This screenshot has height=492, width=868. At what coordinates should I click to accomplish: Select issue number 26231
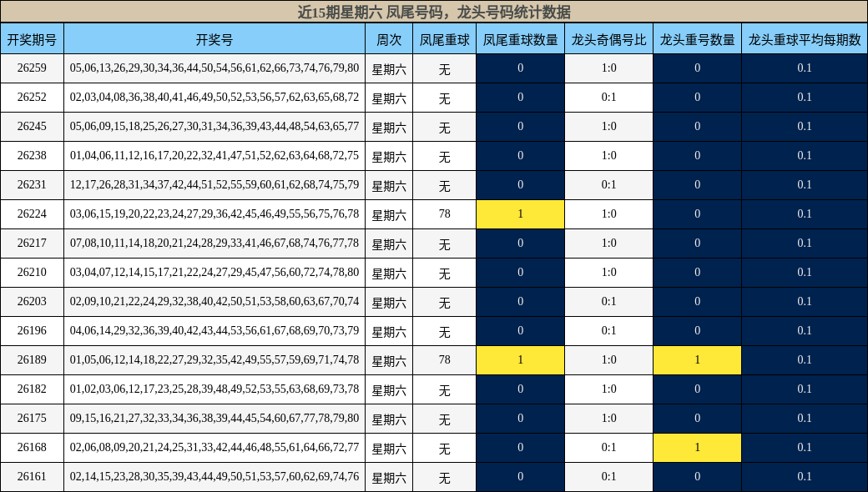click(x=32, y=184)
